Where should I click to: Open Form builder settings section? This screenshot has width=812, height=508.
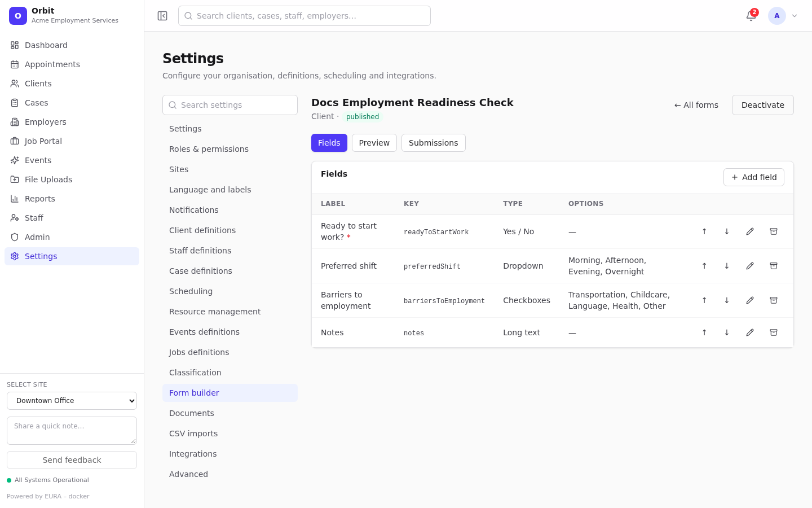point(230,393)
